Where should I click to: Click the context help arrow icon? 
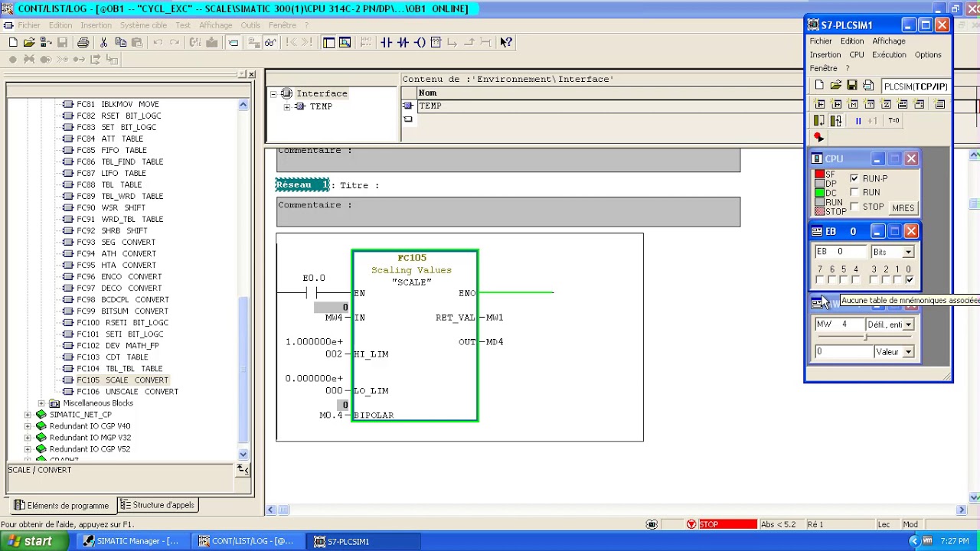(x=506, y=43)
